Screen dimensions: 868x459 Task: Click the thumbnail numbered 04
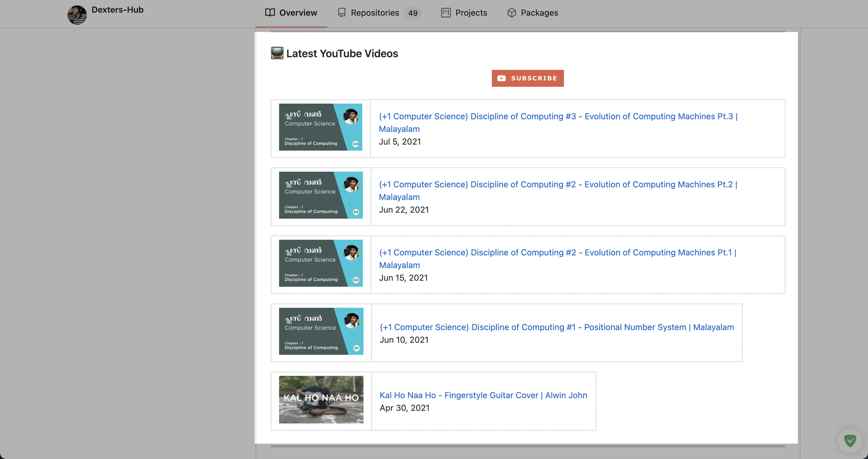point(320,127)
